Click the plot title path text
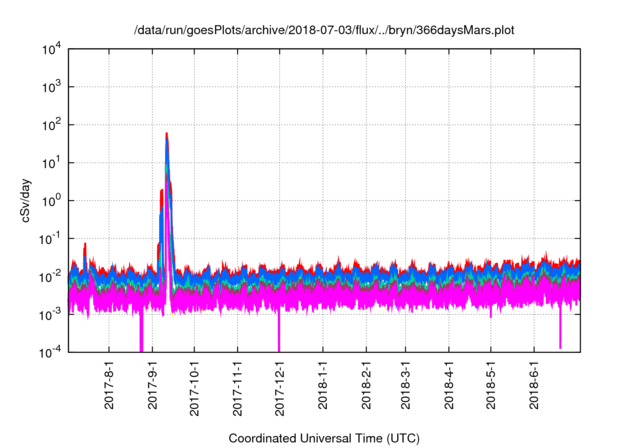The image size is (640, 448). [324, 30]
